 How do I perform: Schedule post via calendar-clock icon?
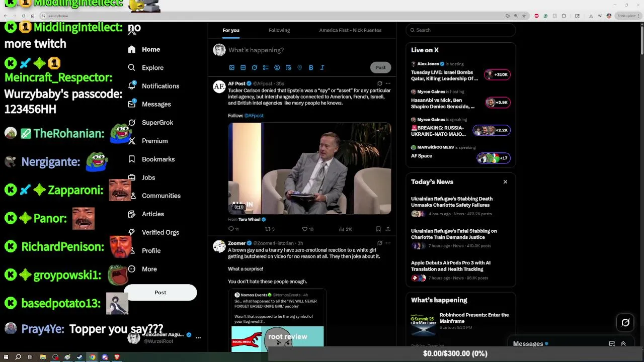coord(288,67)
